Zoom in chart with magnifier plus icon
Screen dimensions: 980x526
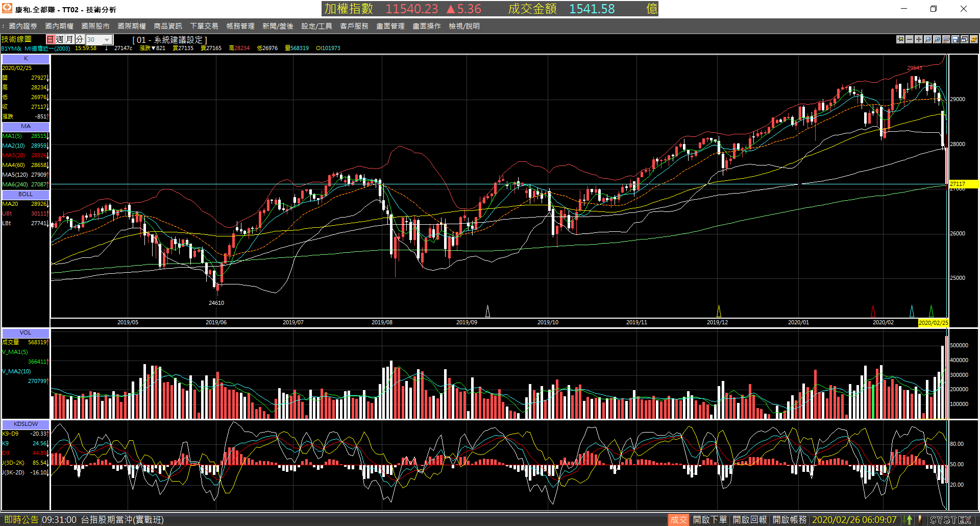tap(937, 39)
